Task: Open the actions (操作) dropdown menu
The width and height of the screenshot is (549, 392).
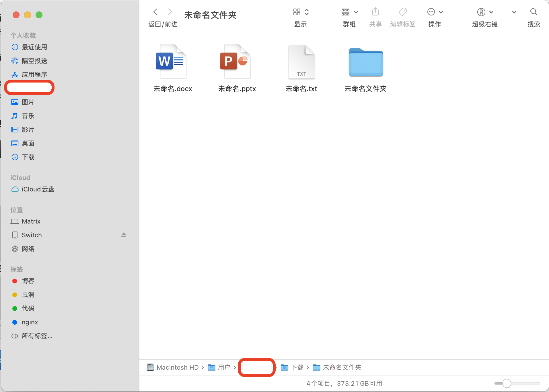Action: (435, 12)
